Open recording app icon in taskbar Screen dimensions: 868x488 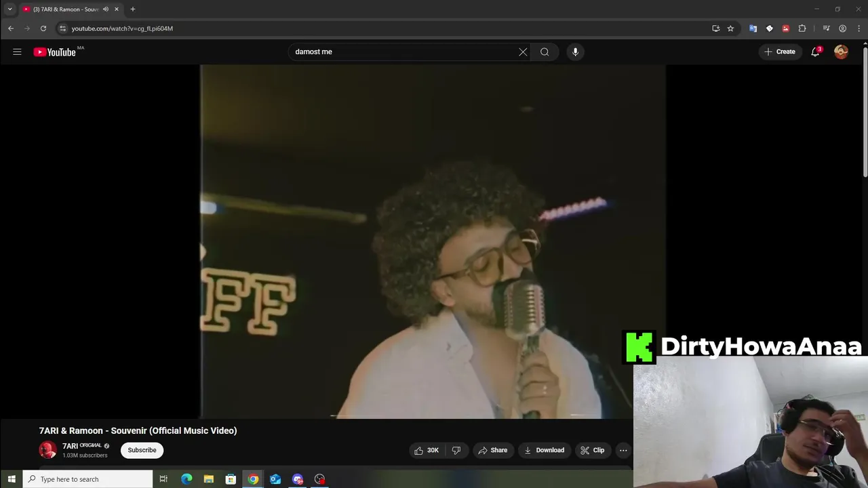(320, 479)
